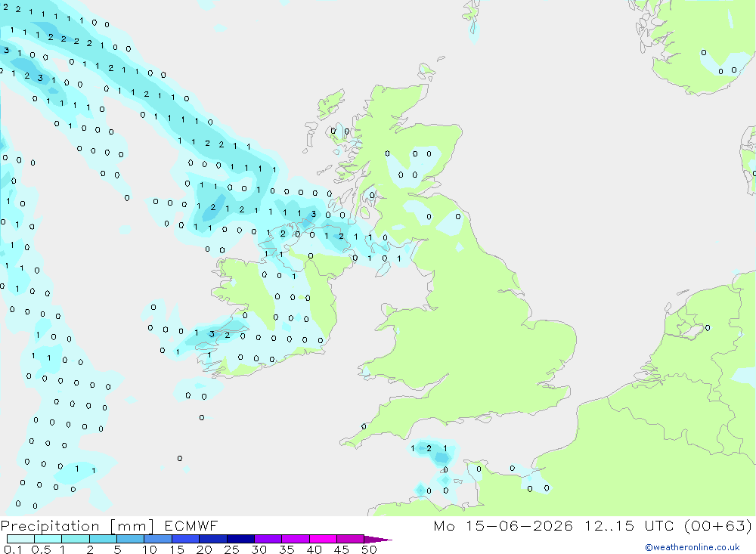The image size is (756, 554).
Task: Select the 0.1–0.5 mm palest cyan legend swatch
Action: (x=20, y=539)
